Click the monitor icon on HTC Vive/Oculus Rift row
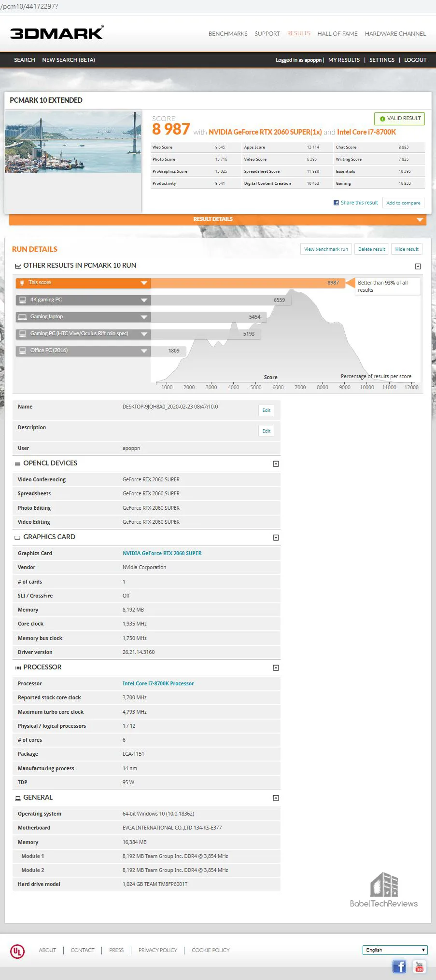 [x=22, y=334]
